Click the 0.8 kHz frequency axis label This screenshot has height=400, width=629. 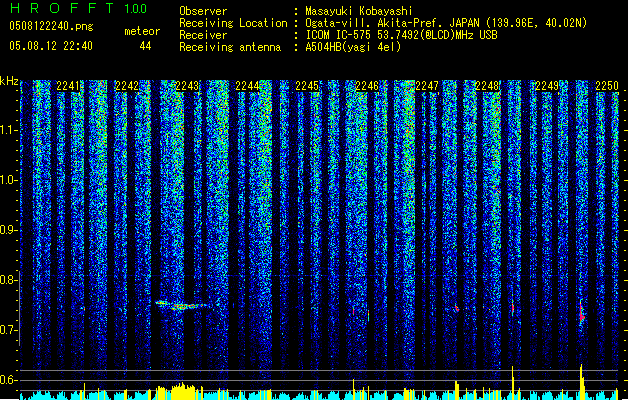click(9, 280)
